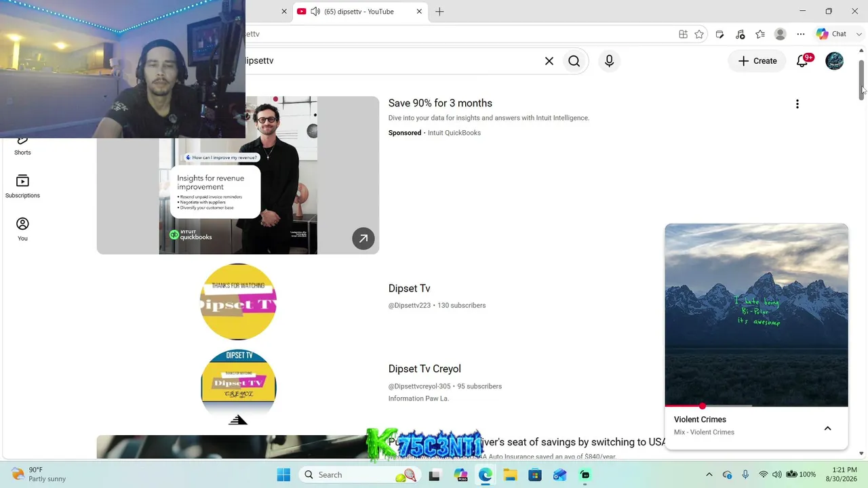Open Microsoft 365 Copilot from taskbar
The image size is (868, 488).
click(x=460, y=475)
